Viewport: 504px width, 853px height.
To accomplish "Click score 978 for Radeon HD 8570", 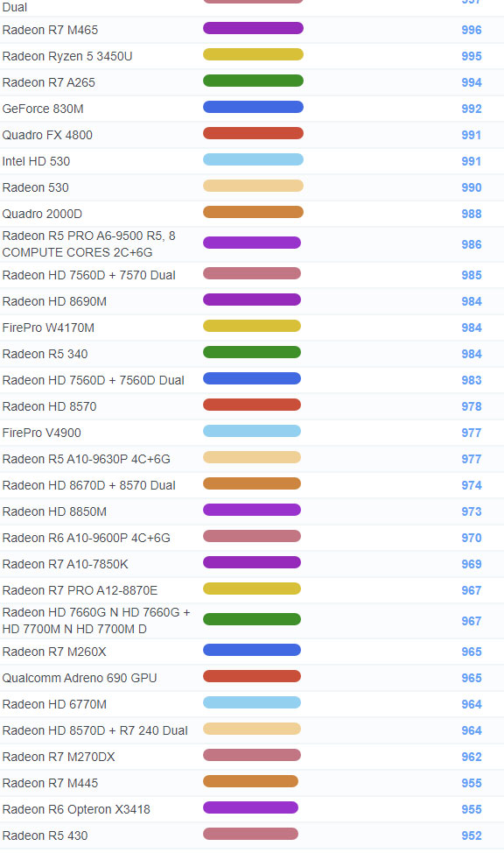I will point(472,405).
